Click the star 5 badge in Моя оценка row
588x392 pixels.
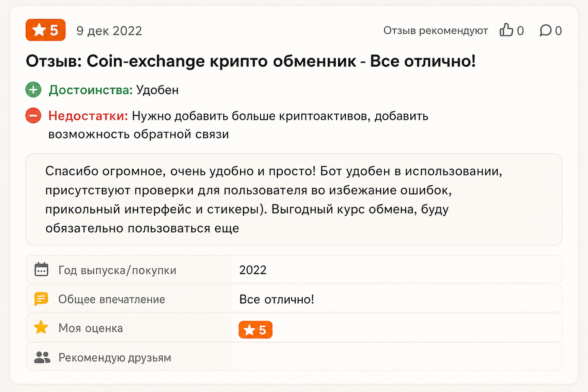point(255,330)
